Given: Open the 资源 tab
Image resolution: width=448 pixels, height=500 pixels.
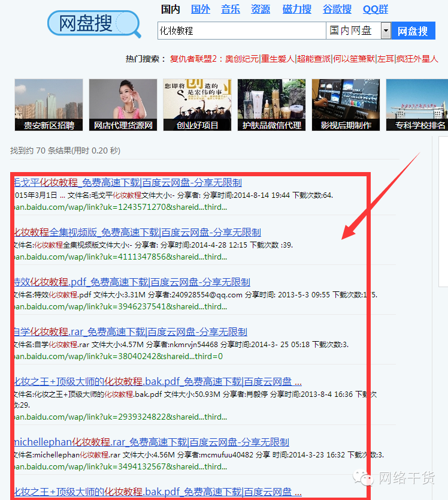Looking at the screenshot, I should 261,9.
